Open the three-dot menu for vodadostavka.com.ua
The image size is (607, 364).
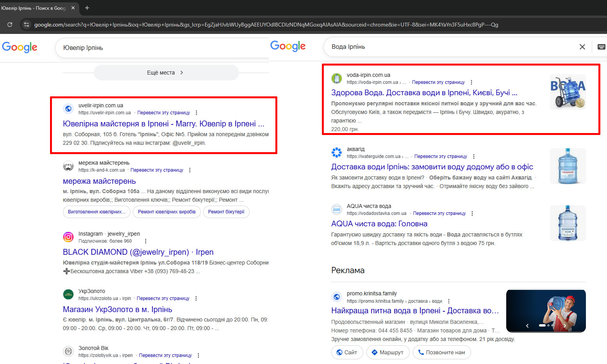pyautogui.click(x=472, y=213)
